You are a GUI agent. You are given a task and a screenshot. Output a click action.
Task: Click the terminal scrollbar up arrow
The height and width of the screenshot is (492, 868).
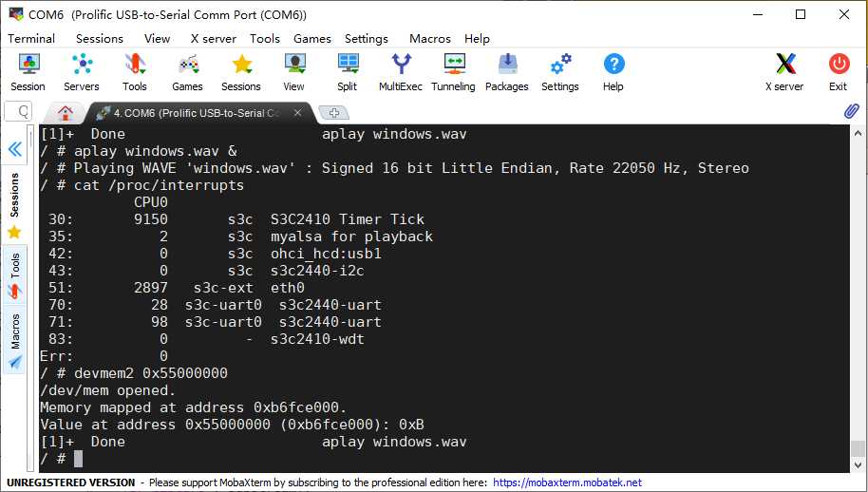pos(858,133)
